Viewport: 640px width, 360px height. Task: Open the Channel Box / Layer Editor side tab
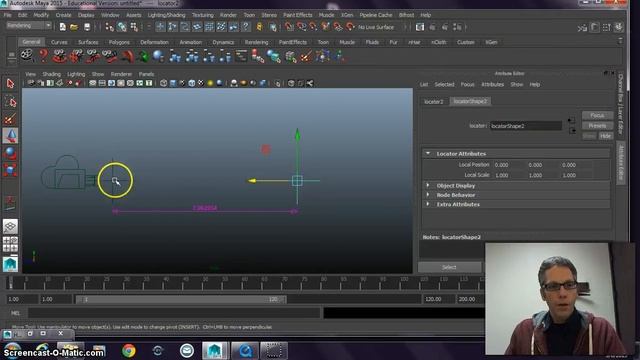620,104
